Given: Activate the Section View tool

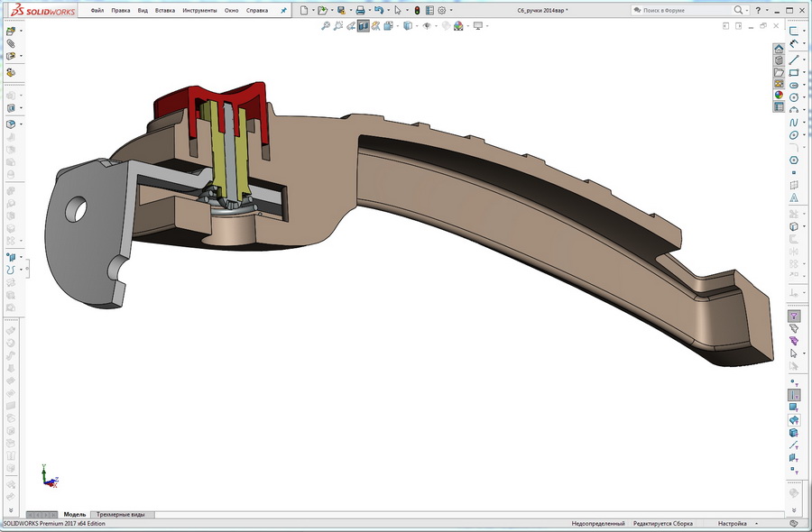Looking at the screenshot, I should point(361,26).
